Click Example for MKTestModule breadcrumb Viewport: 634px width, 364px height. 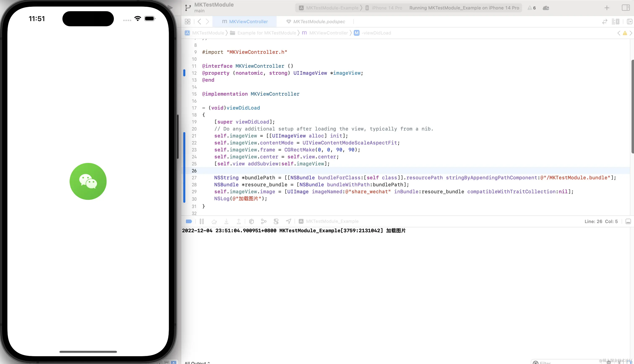[263, 33]
